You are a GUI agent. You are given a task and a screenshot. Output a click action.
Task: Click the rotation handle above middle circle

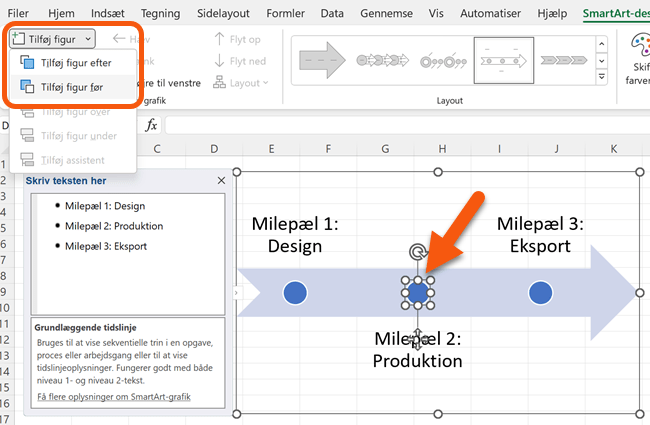[418, 253]
